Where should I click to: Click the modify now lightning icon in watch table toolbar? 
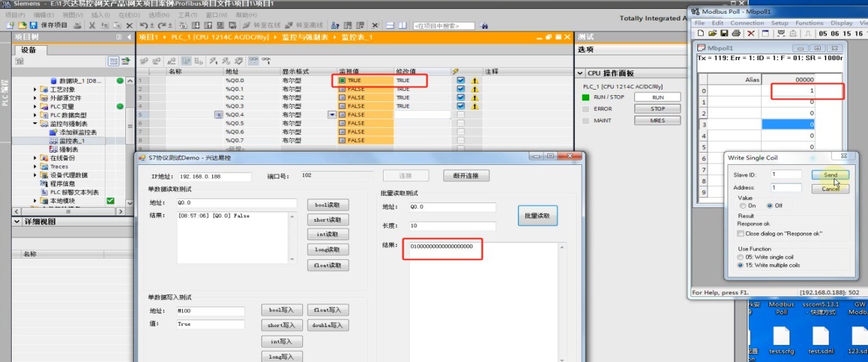point(213,61)
